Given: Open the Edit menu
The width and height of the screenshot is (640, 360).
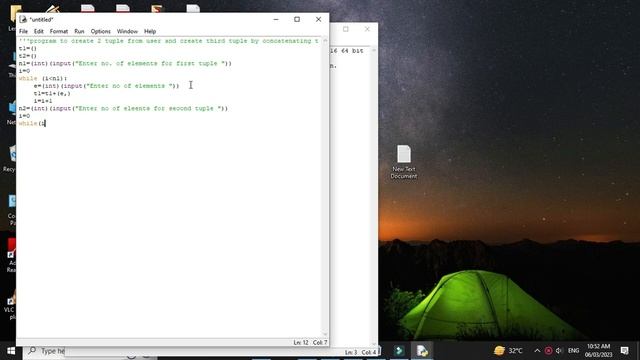Looking at the screenshot, I should pos(38,31).
